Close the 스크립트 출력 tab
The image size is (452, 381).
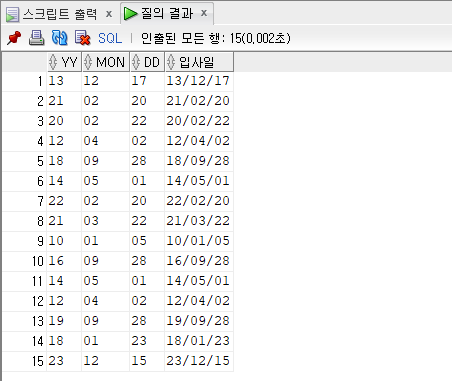109,14
